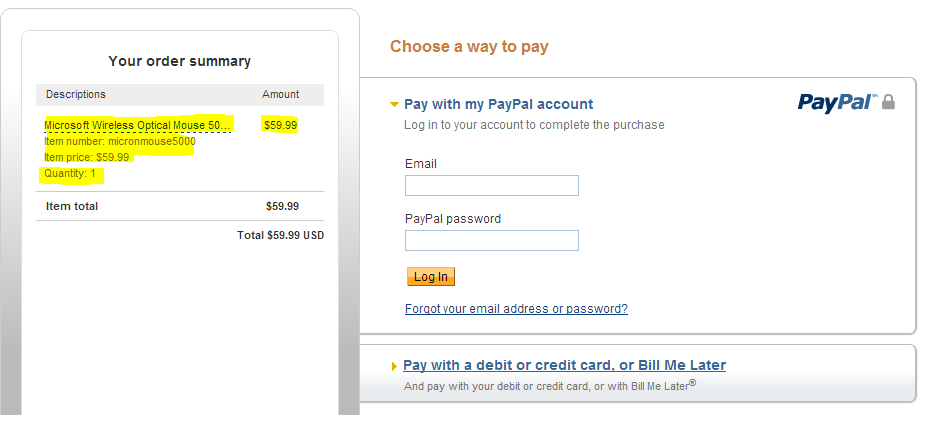The width and height of the screenshot is (934, 435).
Task: Click the Total $59.99 USD text
Action: click(x=280, y=236)
